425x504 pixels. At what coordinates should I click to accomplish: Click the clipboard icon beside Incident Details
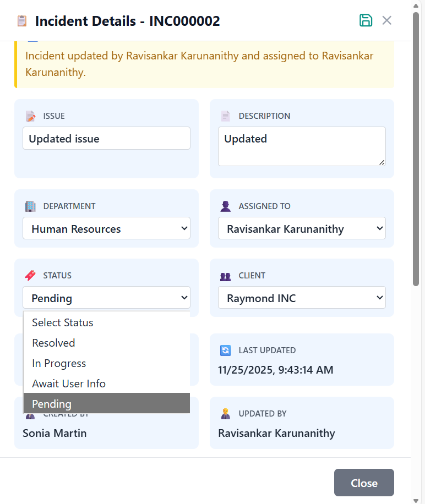click(22, 21)
